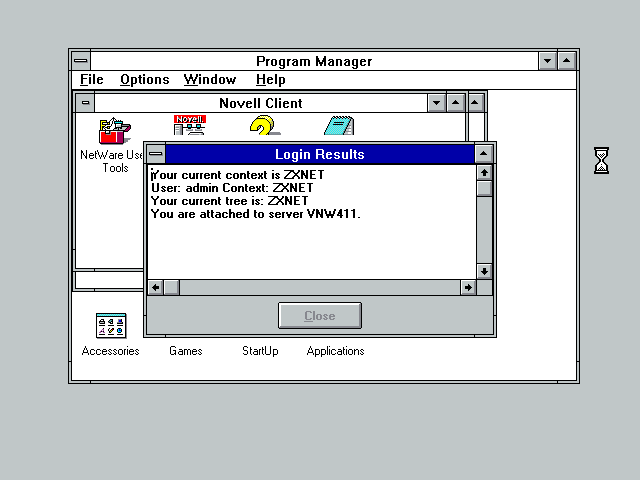Click the horizontal scrollbar thumb in Login Results
The width and height of the screenshot is (640, 480).
pos(171,287)
